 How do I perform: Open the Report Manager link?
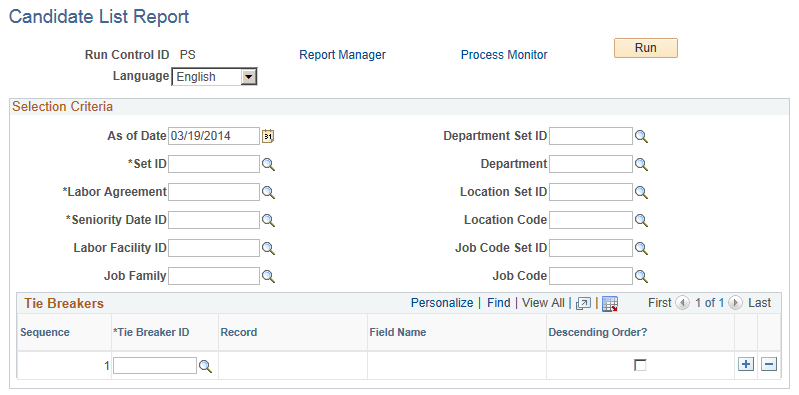(x=342, y=55)
